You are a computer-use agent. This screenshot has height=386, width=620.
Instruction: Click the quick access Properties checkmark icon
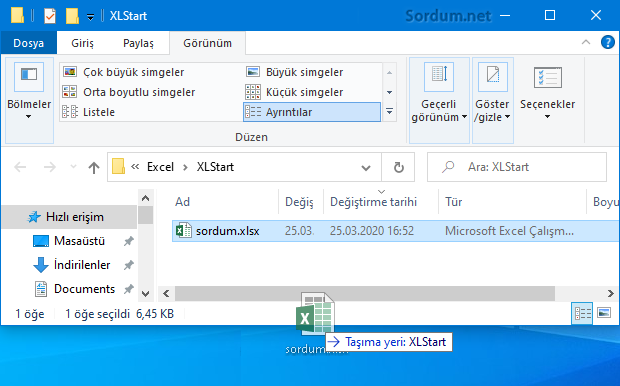[50, 16]
